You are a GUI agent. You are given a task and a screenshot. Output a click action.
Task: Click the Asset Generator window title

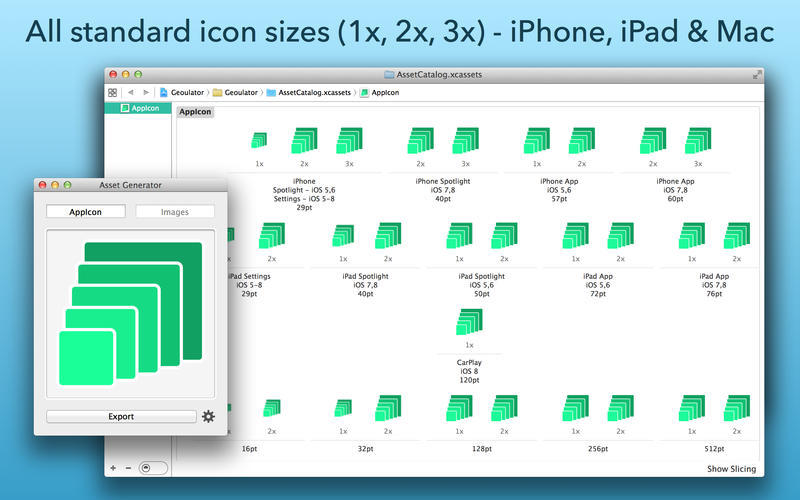point(130,185)
